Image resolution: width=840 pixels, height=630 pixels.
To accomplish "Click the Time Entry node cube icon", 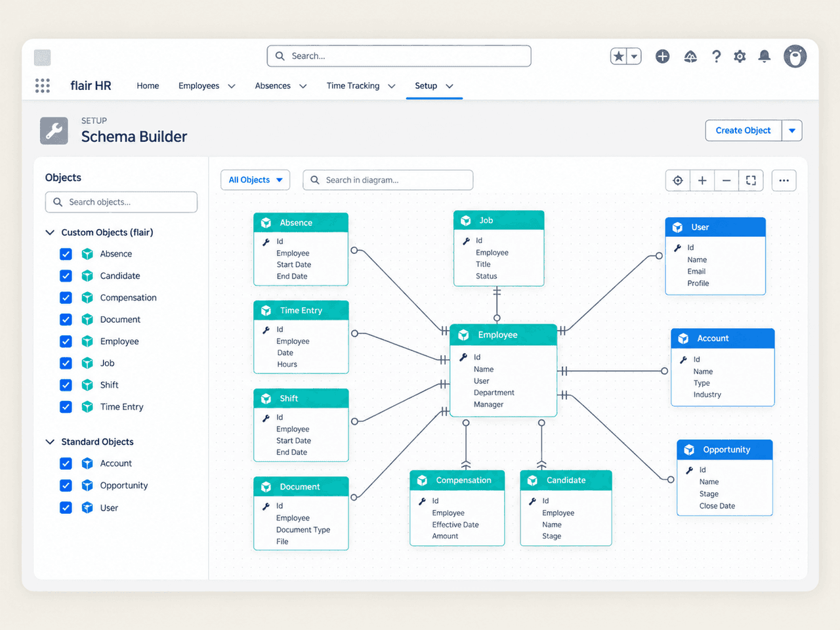I will click(266, 310).
